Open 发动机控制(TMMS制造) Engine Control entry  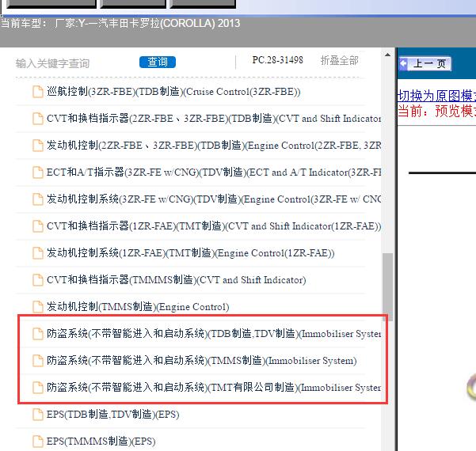[138, 307]
